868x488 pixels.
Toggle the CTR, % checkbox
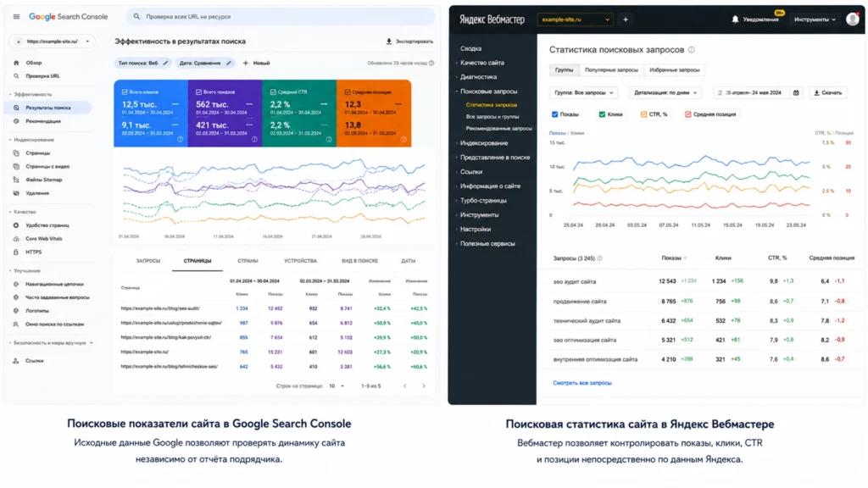[644, 114]
